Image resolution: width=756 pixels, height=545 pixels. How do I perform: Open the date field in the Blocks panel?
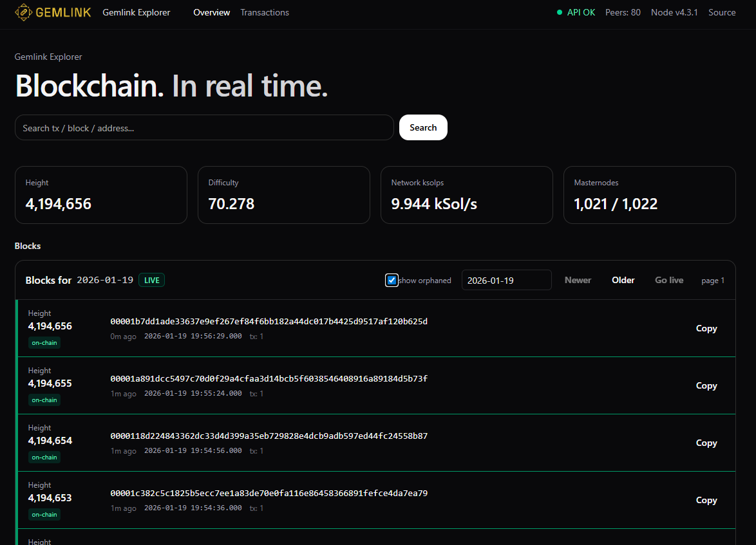(x=506, y=280)
